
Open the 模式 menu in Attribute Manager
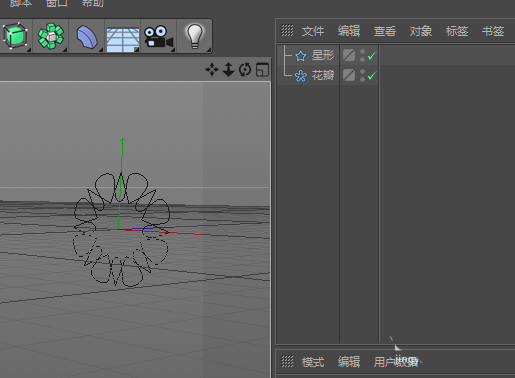pos(313,362)
